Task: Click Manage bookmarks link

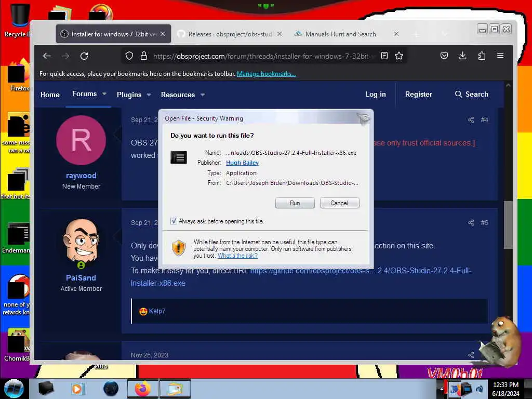Action: click(267, 74)
